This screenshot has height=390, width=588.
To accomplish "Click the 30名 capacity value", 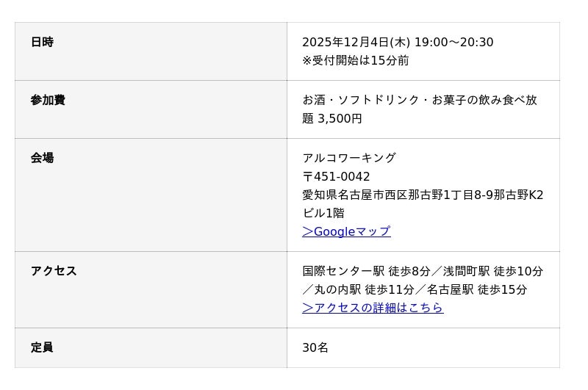I will click(315, 348).
